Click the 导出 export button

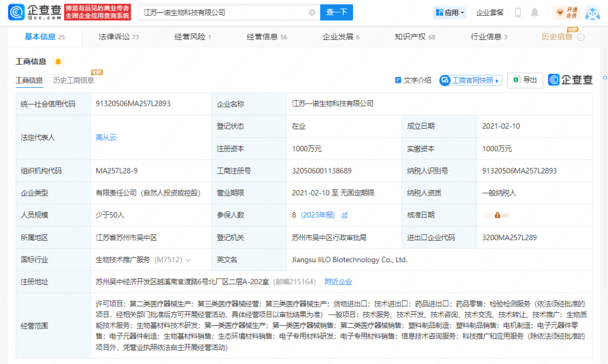coord(525,80)
